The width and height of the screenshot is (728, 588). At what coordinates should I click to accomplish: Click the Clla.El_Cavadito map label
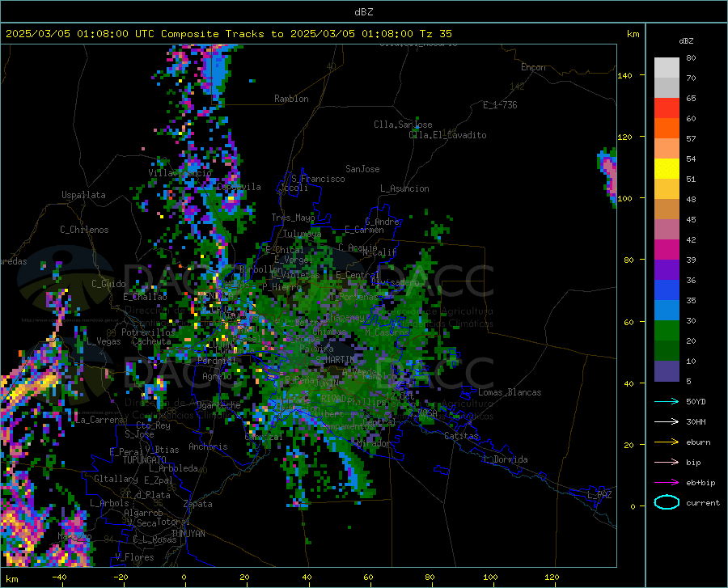(447, 135)
